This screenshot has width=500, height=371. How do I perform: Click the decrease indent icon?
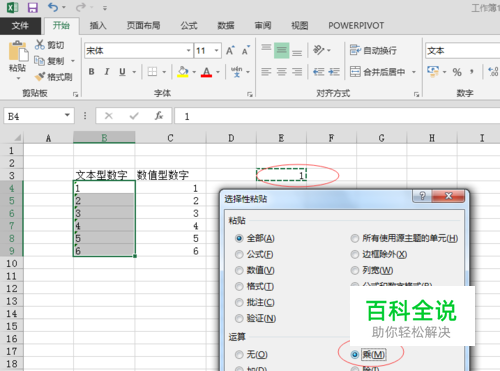click(319, 72)
